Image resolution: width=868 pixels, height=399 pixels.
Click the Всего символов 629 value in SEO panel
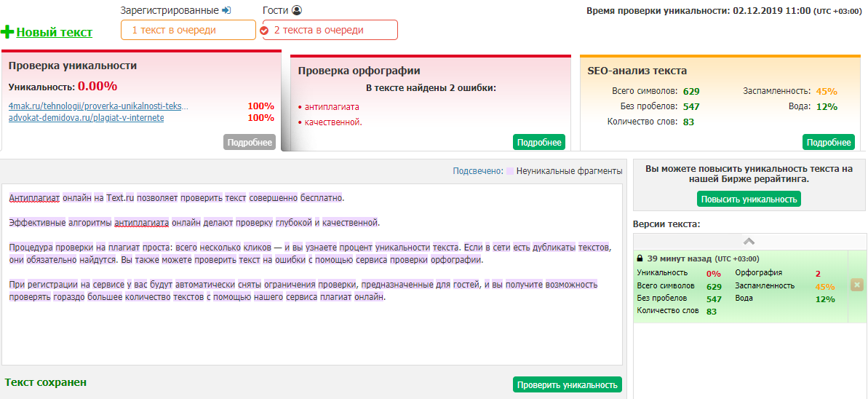pos(691,92)
